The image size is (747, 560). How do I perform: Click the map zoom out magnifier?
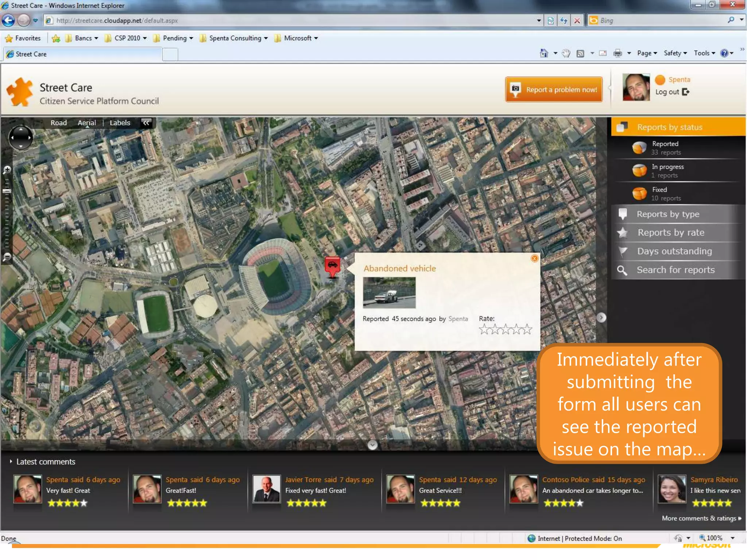[x=7, y=257]
